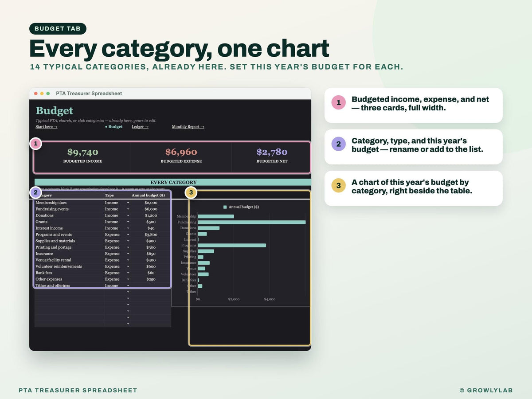This screenshot has width=532, height=399.
Task: Click the pink 1 circle beside Budgeted income text
Action: click(x=339, y=103)
